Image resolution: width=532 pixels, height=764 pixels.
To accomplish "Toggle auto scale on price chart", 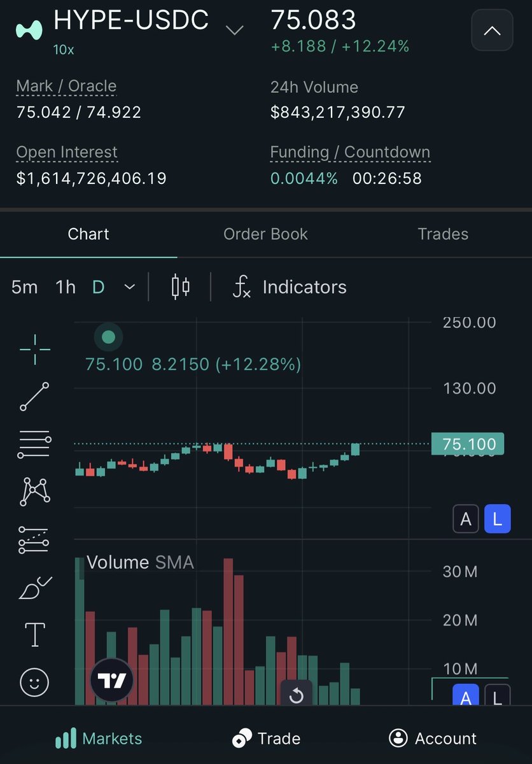I will [466, 520].
